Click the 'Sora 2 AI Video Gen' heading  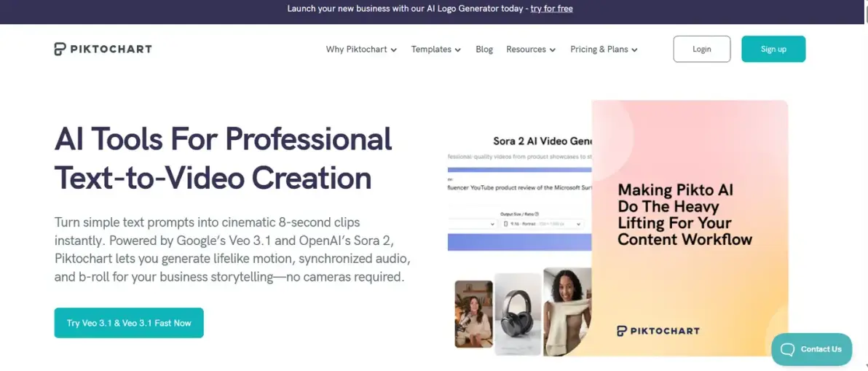[x=542, y=141]
